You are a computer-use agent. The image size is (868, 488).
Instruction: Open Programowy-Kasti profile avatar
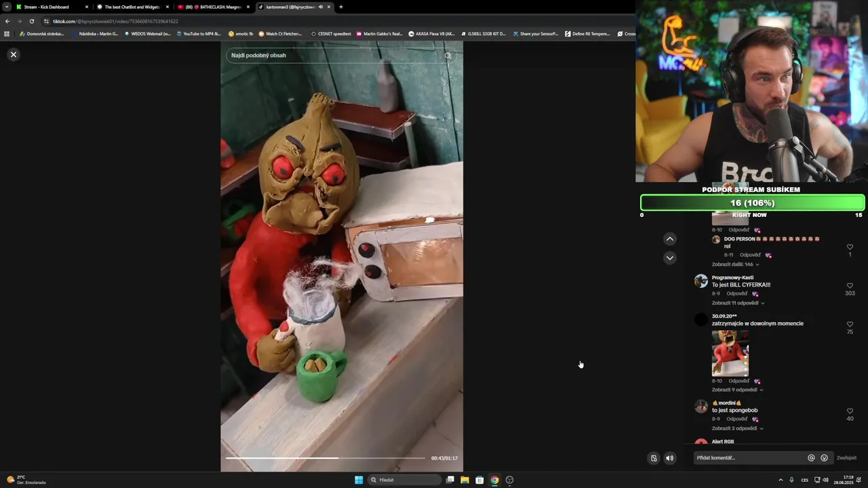(x=701, y=281)
